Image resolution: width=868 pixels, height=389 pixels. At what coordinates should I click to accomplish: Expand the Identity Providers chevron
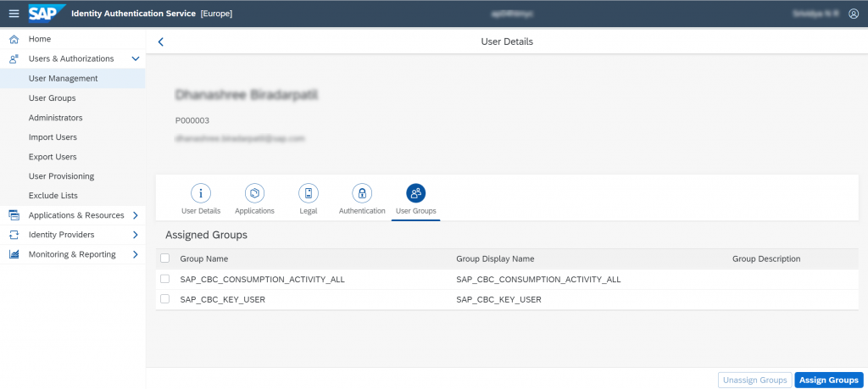coord(135,235)
